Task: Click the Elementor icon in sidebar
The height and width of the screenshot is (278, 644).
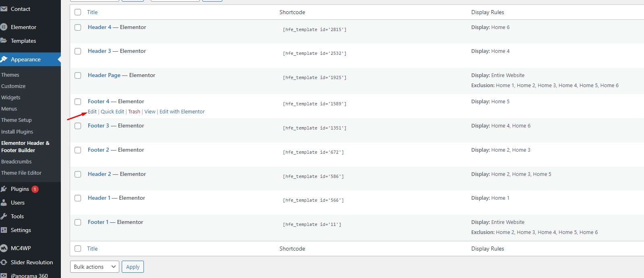Action: click(x=4, y=27)
